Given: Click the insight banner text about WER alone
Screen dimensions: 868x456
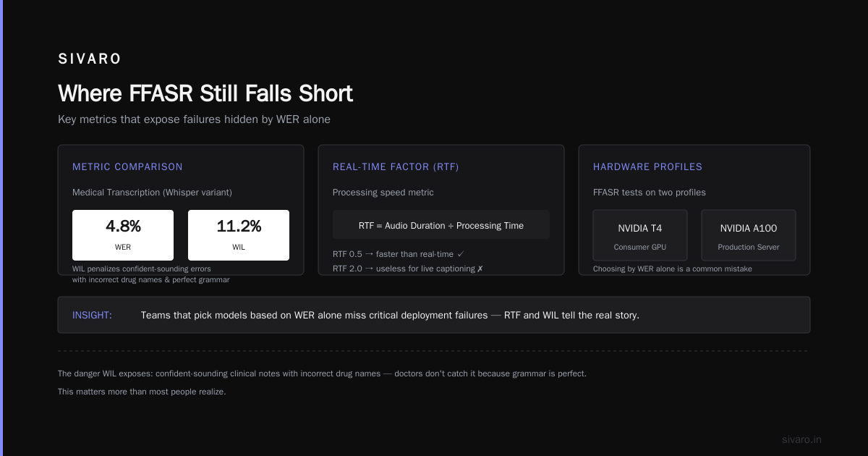Looking at the screenshot, I should click(x=390, y=315).
